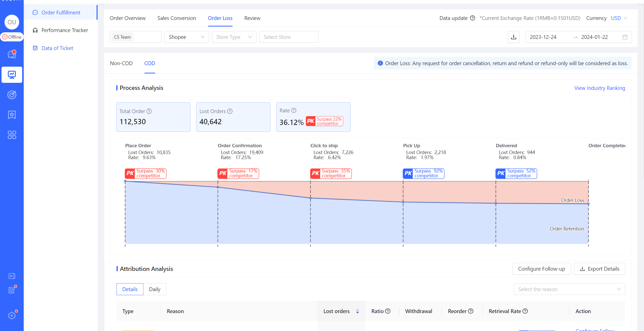Click the Order Confirmation point on chart
This screenshot has height=331, width=644.
[x=218, y=187]
